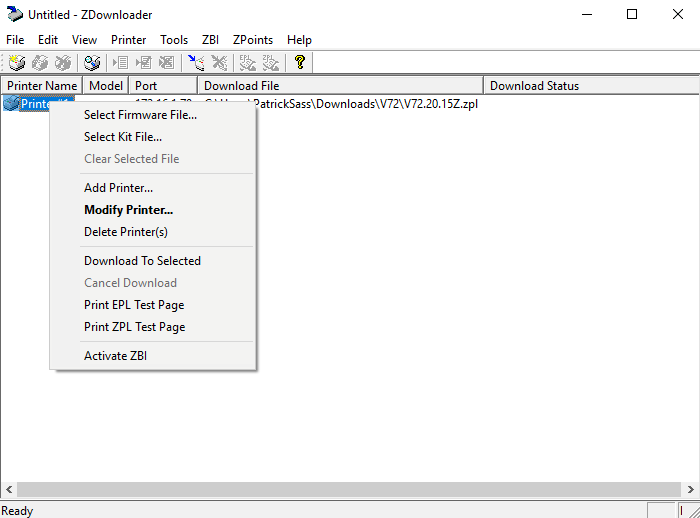Click the Cancel Download toolbar icon
This screenshot has width=700, height=518.
tap(219, 63)
